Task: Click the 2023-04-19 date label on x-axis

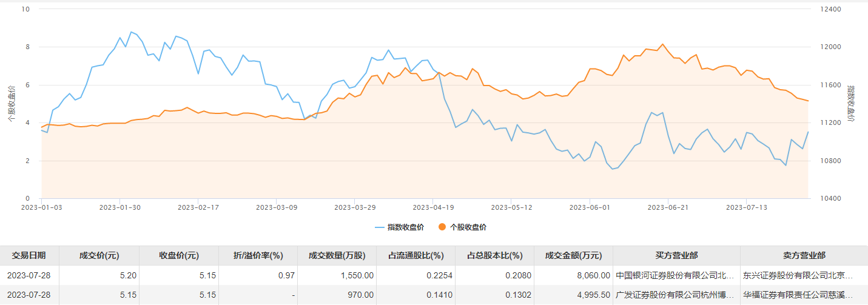Action: click(432, 207)
